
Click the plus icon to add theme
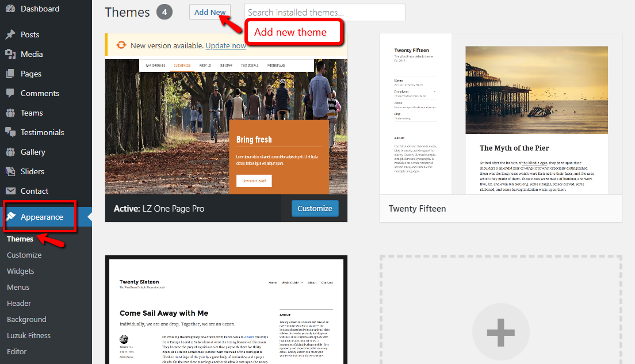(x=501, y=332)
